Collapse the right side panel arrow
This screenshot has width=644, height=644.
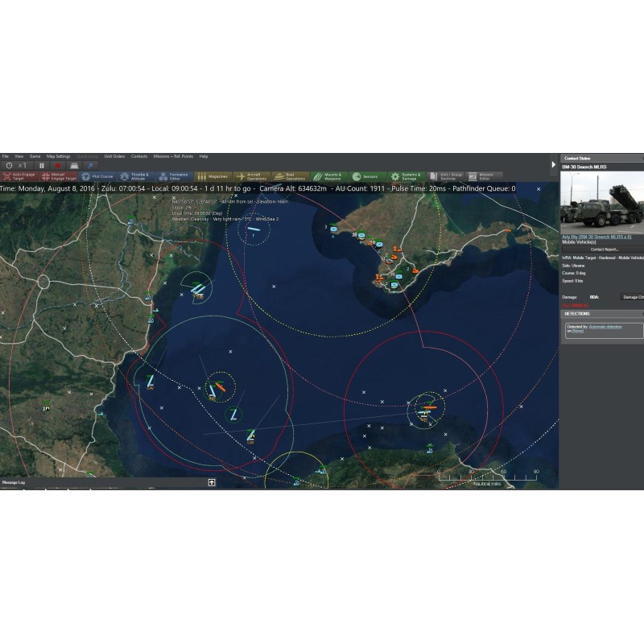point(553,164)
